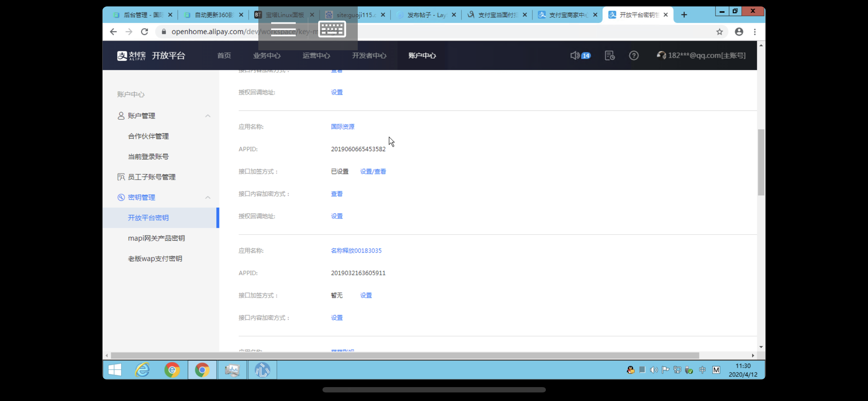
Task: Open the Chrome three-dot menu
Action: [755, 32]
